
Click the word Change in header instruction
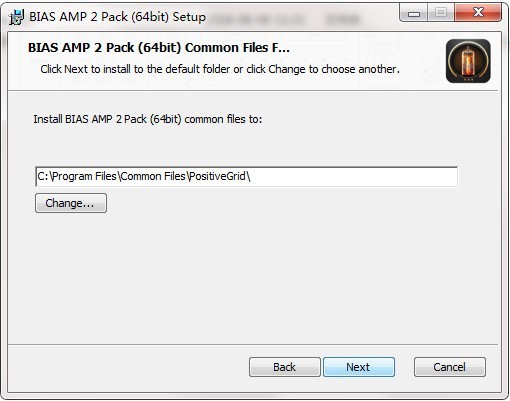pos(287,69)
